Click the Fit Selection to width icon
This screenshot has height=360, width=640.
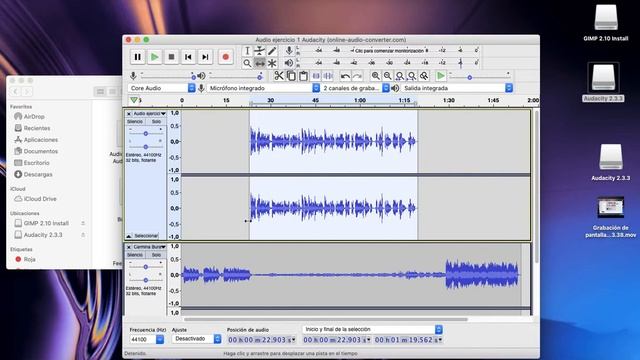[x=400, y=76]
